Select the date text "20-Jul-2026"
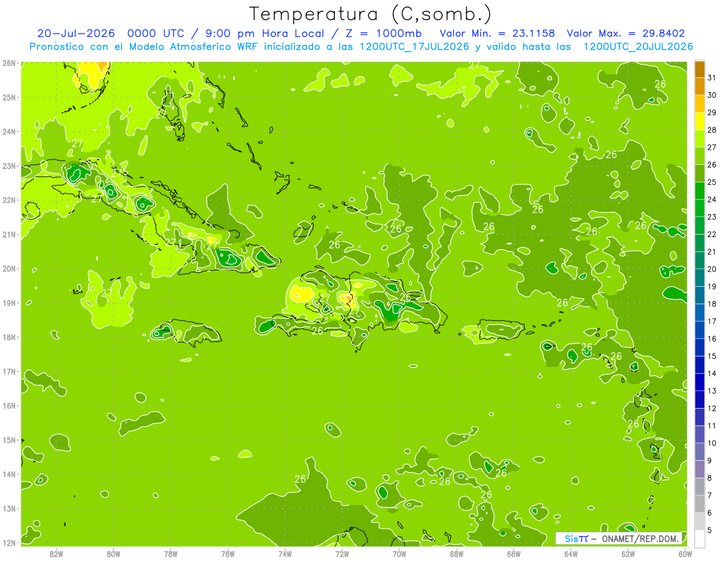Screen dimensions: 728x562 [x=77, y=33]
